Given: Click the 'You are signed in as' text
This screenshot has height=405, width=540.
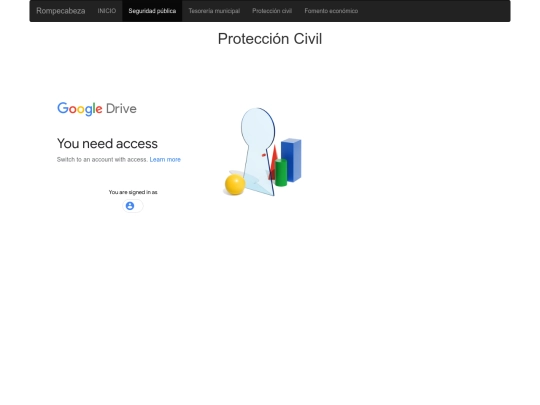Looking at the screenshot, I should coord(133,192).
